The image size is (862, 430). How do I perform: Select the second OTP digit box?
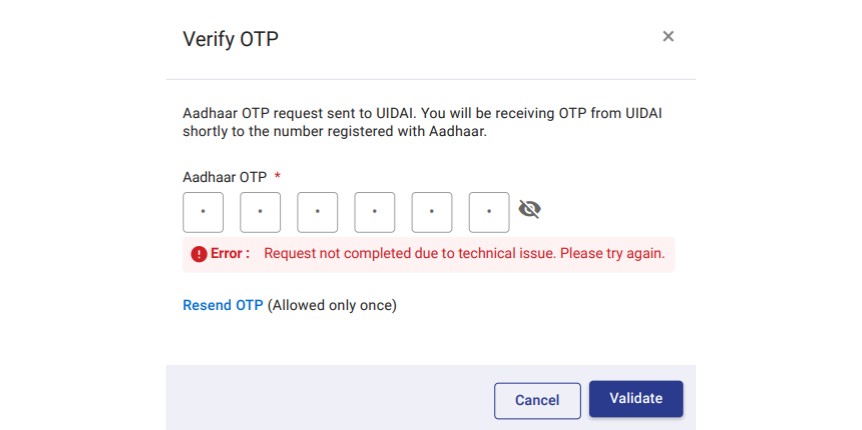click(260, 212)
